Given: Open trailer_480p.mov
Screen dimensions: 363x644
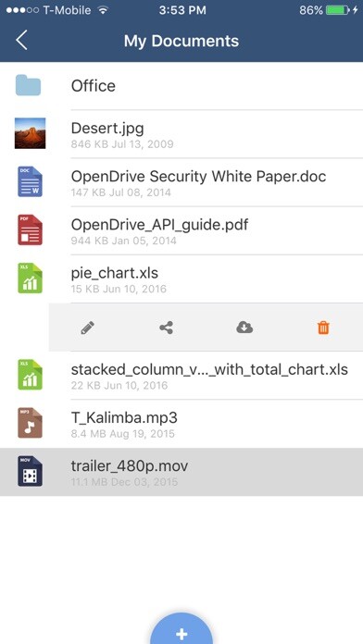Looking at the screenshot, I should tap(181, 472).
